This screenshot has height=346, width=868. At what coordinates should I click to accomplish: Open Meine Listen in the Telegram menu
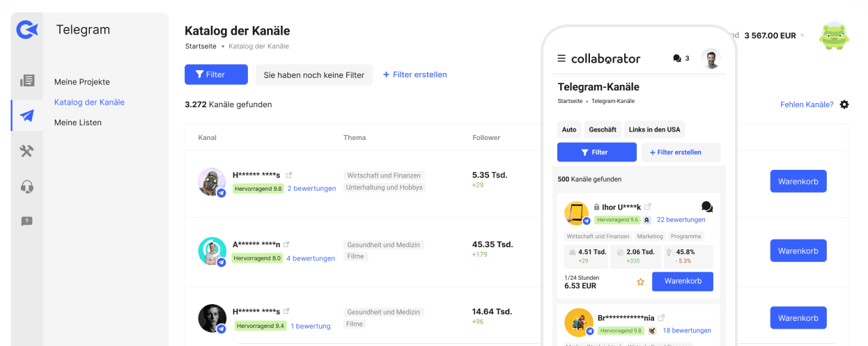click(x=78, y=123)
